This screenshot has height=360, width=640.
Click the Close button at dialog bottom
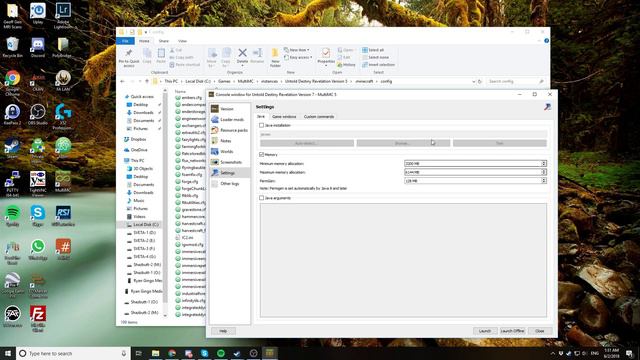(540, 331)
